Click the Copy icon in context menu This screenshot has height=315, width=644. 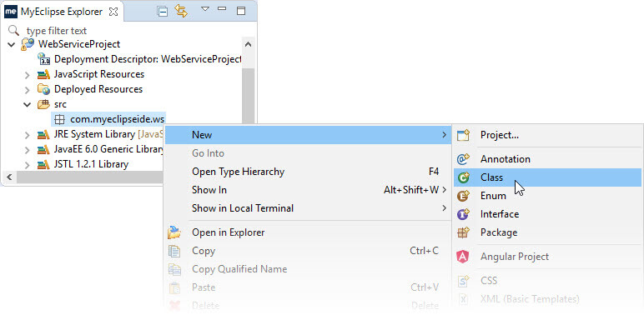174,251
